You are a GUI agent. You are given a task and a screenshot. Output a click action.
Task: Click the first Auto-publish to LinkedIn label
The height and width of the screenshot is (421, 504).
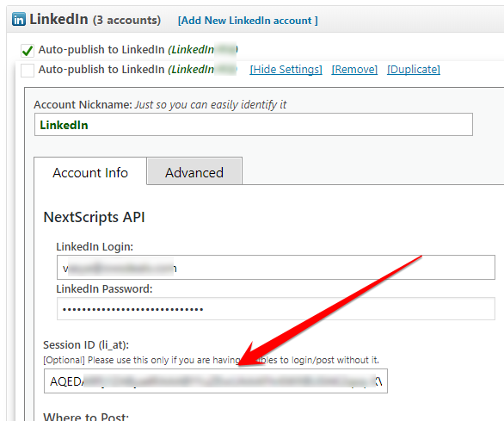(x=138, y=50)
